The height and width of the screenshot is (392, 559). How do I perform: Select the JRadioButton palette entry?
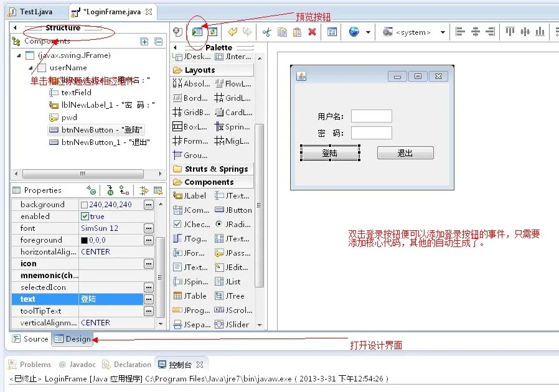click(233, 224)
